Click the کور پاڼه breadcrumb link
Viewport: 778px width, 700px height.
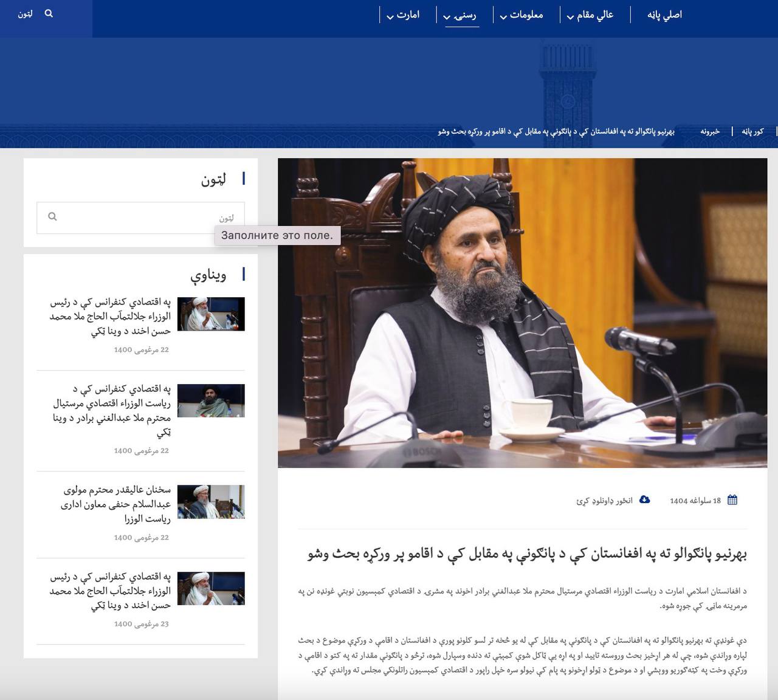point(752,131)
